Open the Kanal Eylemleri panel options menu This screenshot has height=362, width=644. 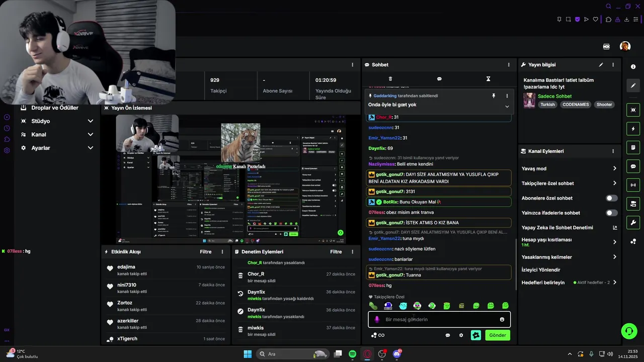click(x=613, y=151)
